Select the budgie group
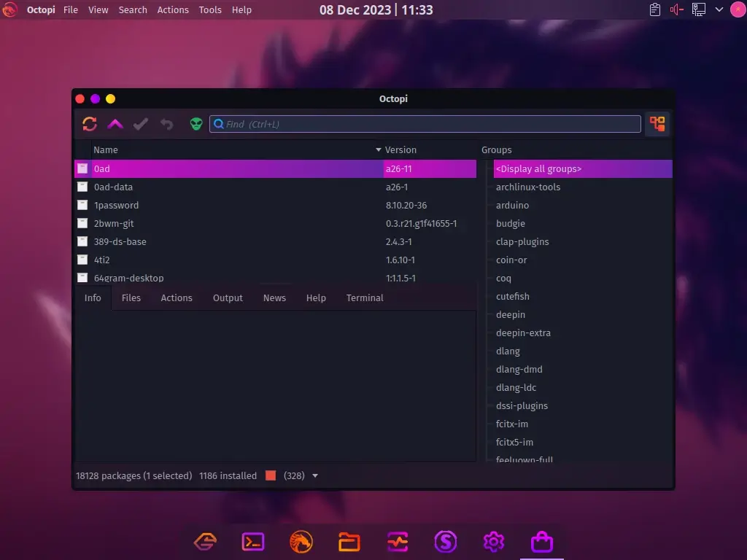This screenshot has height=560, width=747. pyautogui.click(x=510, y=223)
